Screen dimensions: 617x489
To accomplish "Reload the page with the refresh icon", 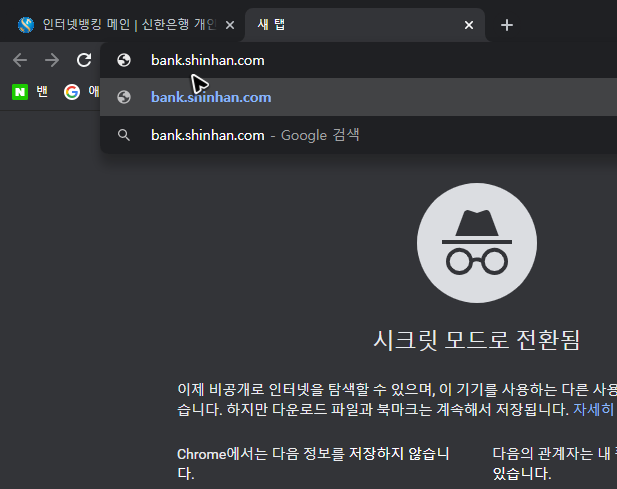I will click(84, 60).
